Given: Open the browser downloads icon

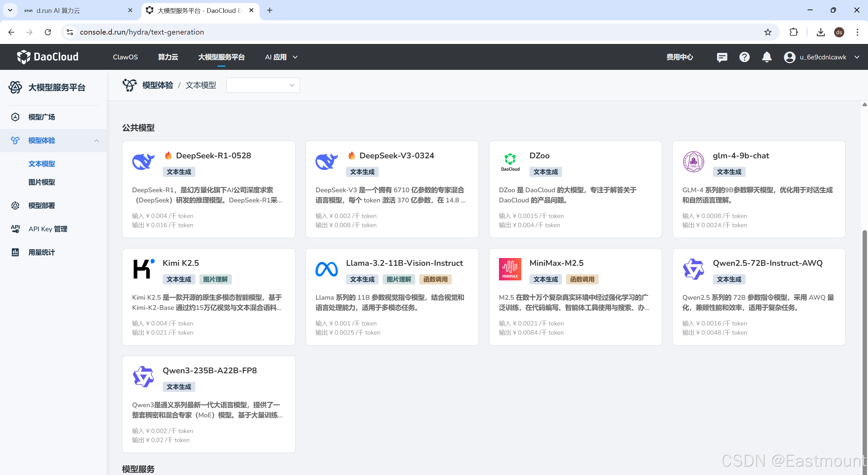Looking at the screenshot, I should pos(821,32).
